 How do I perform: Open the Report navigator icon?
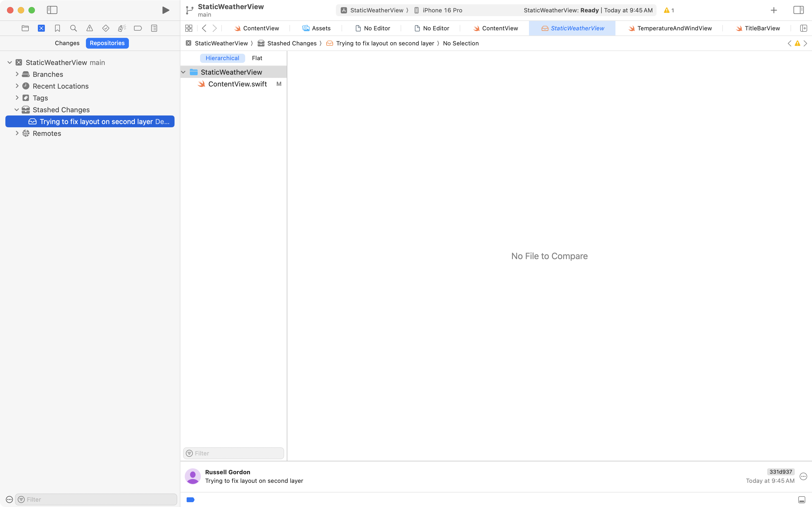[154, 28]
